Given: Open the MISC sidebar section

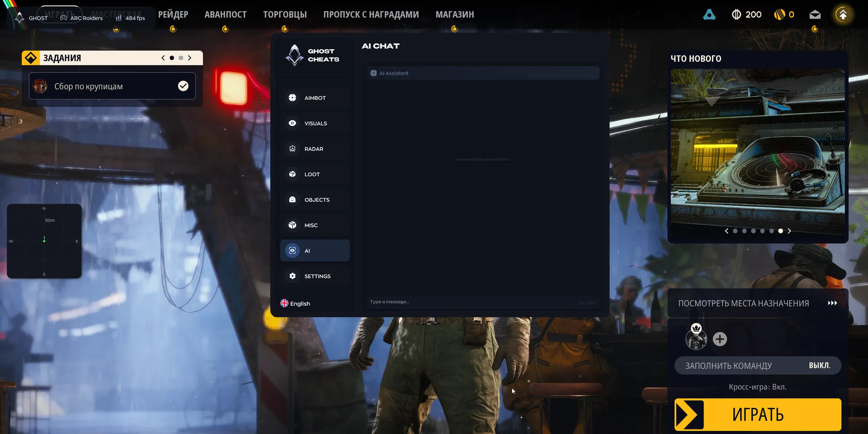Looking at the screenshot, I should point(315,225).
